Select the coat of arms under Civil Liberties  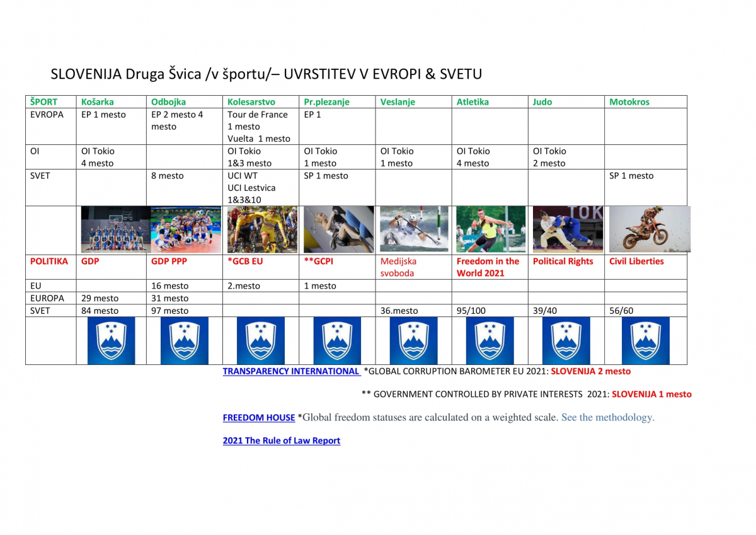[x=645, y=340]
